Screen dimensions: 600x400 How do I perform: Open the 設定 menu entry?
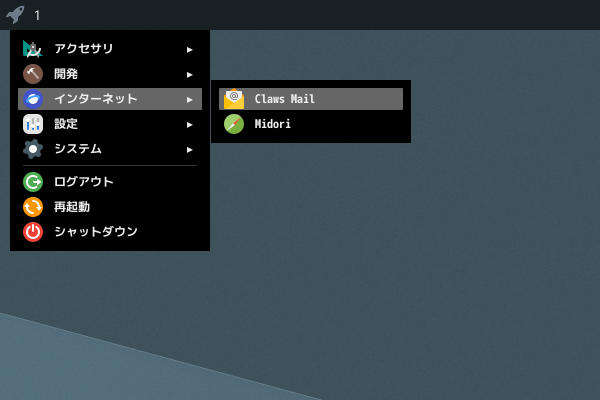coord(110,124)
